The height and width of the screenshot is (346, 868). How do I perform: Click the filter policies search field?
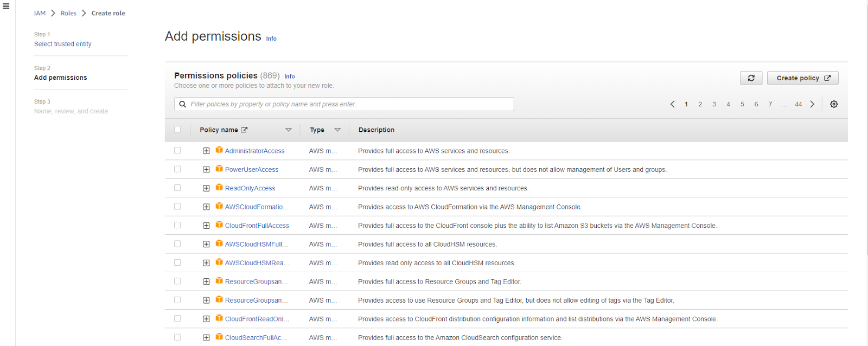click(x=347, y=104)
